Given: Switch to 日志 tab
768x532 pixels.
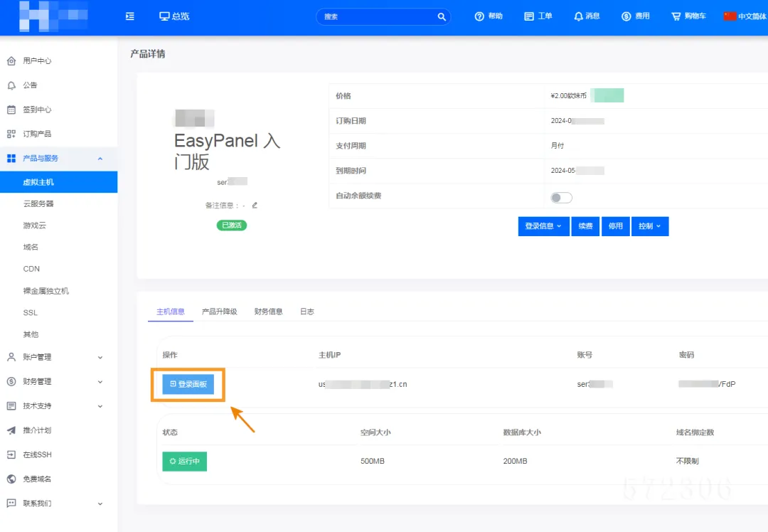Looking at the screenshot, I should click(x=307, y=312).
